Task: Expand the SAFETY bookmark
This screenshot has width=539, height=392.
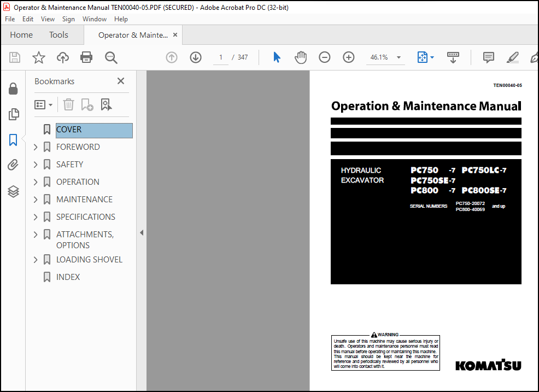Action: pos(36,165)
